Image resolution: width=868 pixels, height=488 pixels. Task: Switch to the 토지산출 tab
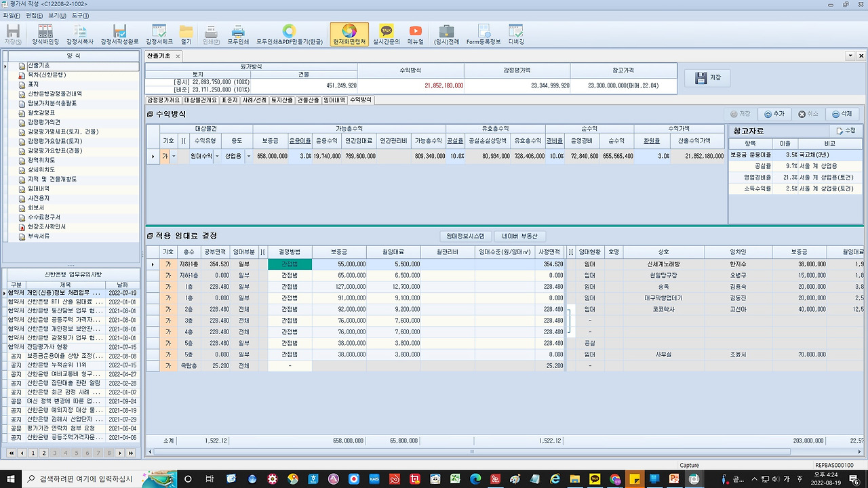pos(281,100)
